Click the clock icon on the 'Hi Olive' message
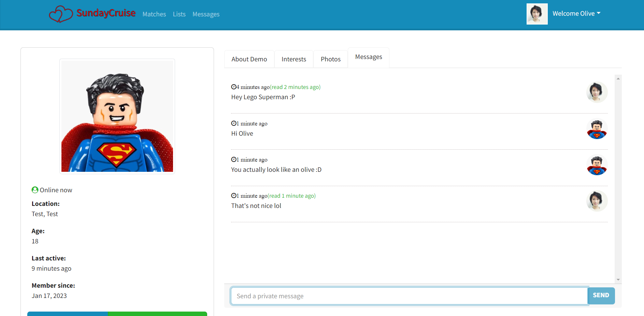 click(x=234, y=123)
